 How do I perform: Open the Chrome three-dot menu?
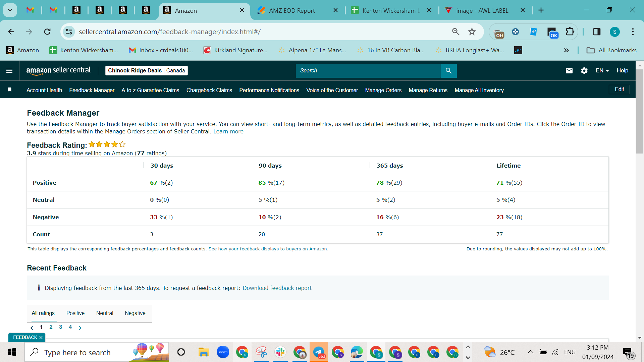coord(633,32)
